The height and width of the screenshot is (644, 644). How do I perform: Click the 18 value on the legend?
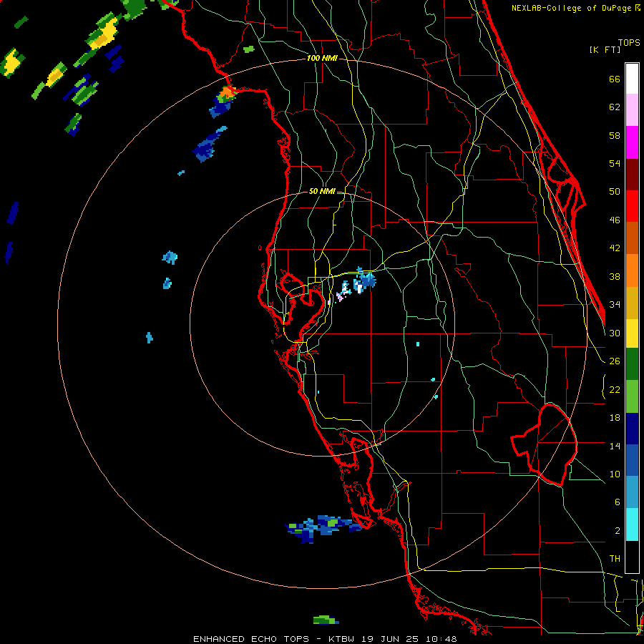point(615,418)
